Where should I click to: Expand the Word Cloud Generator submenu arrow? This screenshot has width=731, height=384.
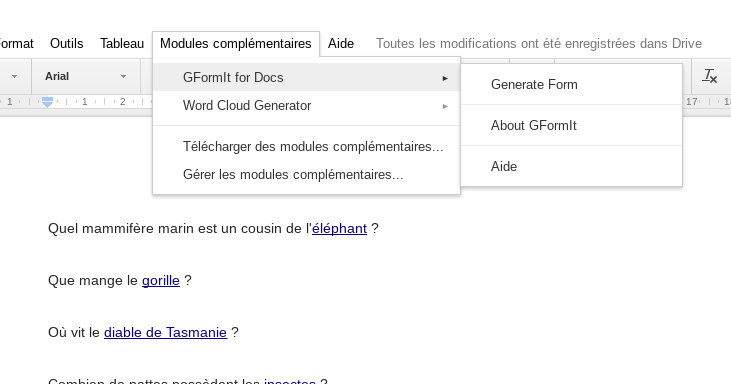(445, 106)
